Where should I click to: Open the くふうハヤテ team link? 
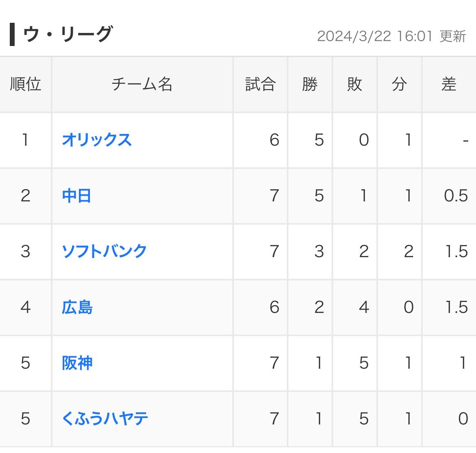(105, 419)
